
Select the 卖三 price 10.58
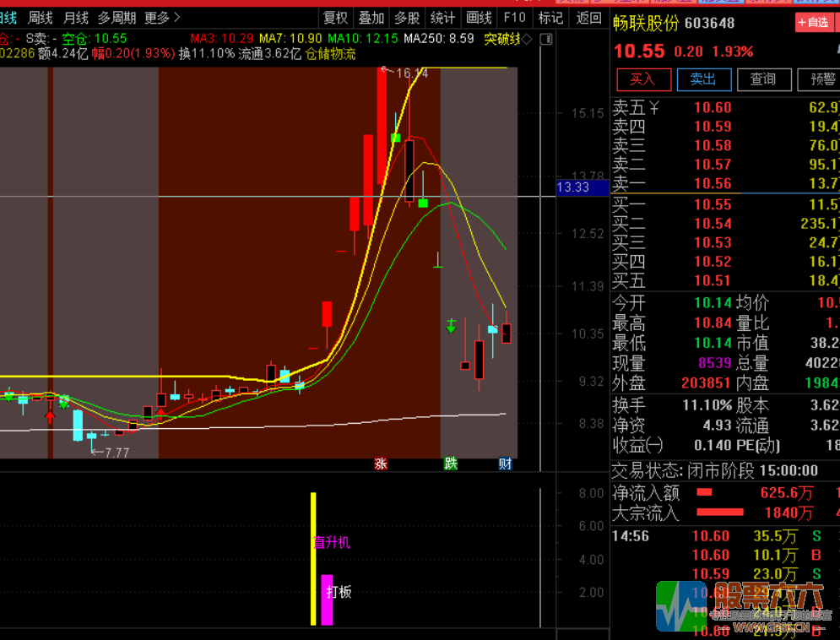click(713, 146)
